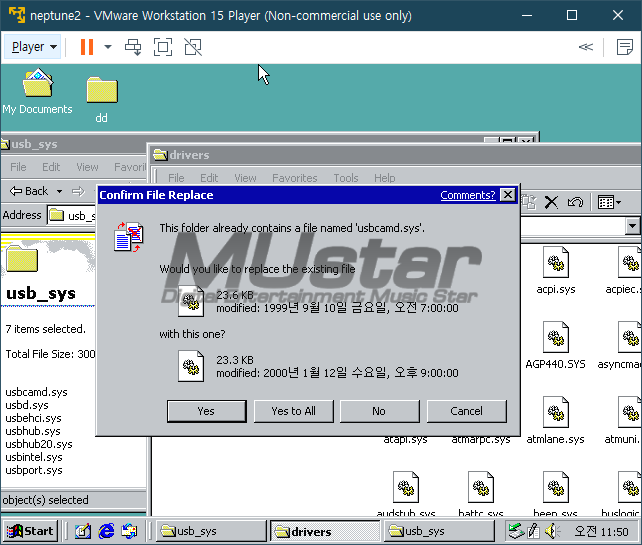Launch Internet Explorer from quick launch
This screenshot has width=642, height=545.
point(106,531)
